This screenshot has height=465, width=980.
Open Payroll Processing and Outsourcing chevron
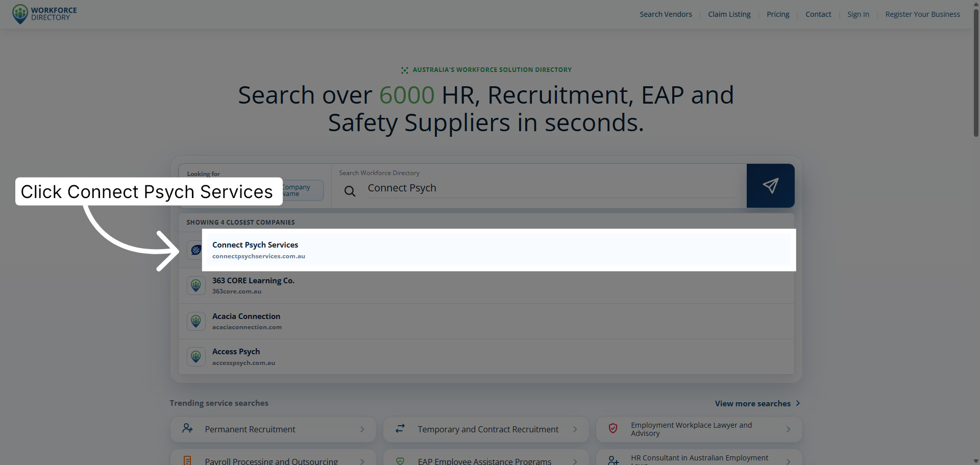(x=362, y=461)
